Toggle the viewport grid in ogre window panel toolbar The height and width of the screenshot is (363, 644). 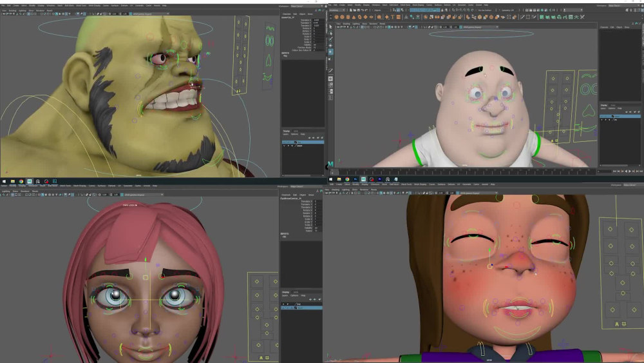[x=29, y=14]
